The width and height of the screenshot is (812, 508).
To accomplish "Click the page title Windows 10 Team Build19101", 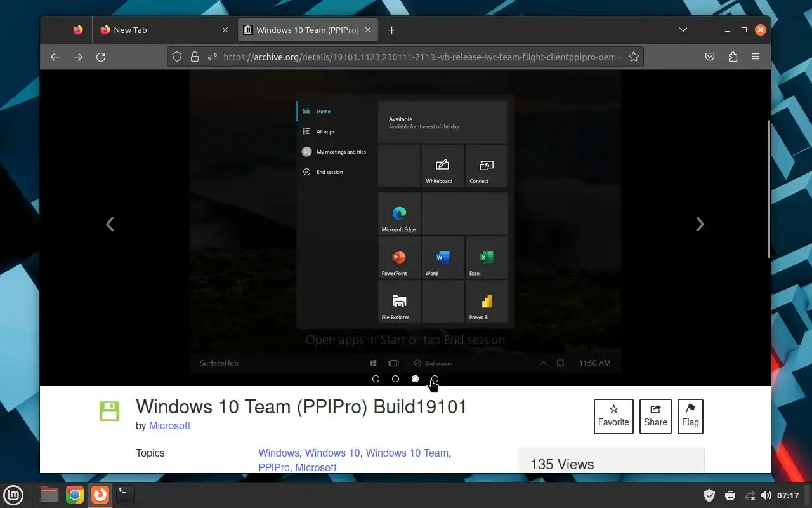I will 301,406.
